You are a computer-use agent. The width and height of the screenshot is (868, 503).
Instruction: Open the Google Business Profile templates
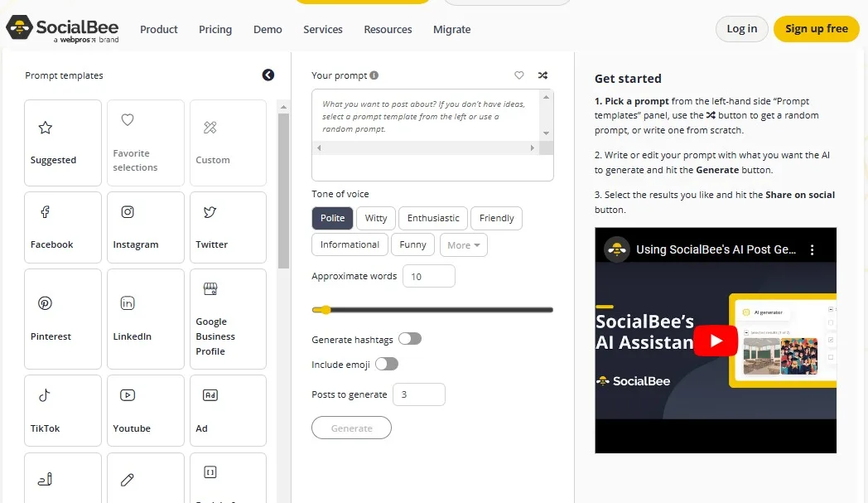point(228,319)
